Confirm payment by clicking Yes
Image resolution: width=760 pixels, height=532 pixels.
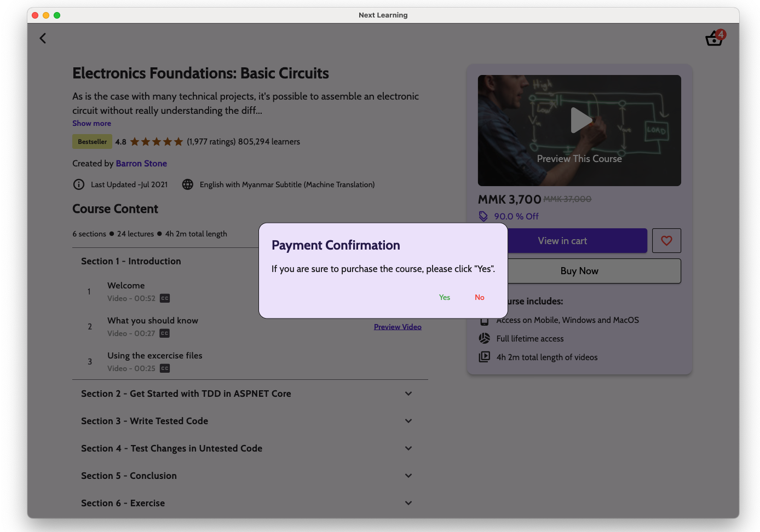[x=445, y=297]
